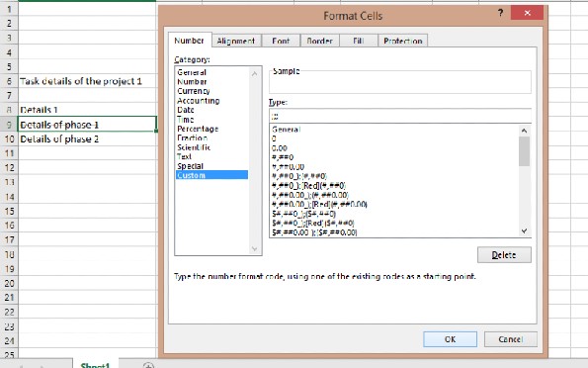Select the Text category
Viewport: 588px width, 368px height.
click(184, 156)
